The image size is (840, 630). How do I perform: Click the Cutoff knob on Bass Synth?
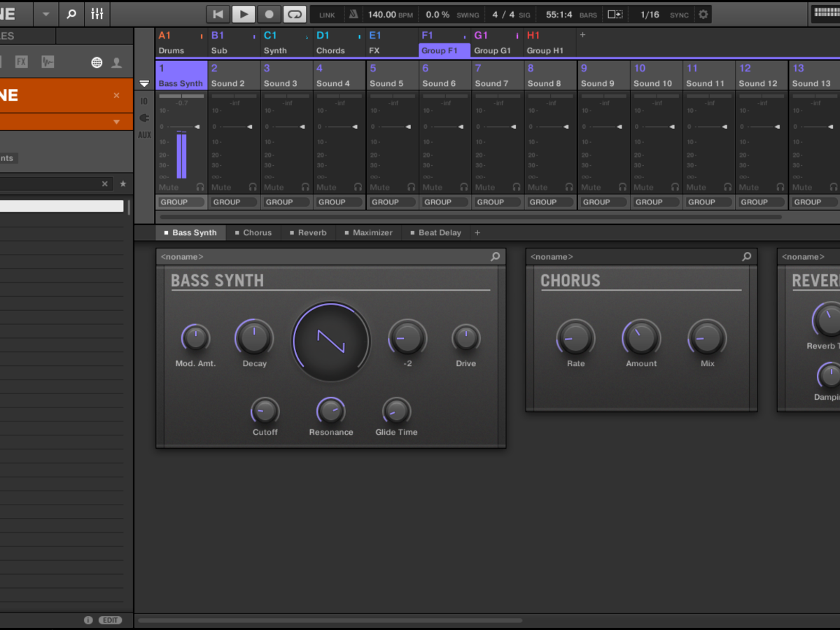coord(265,411)
